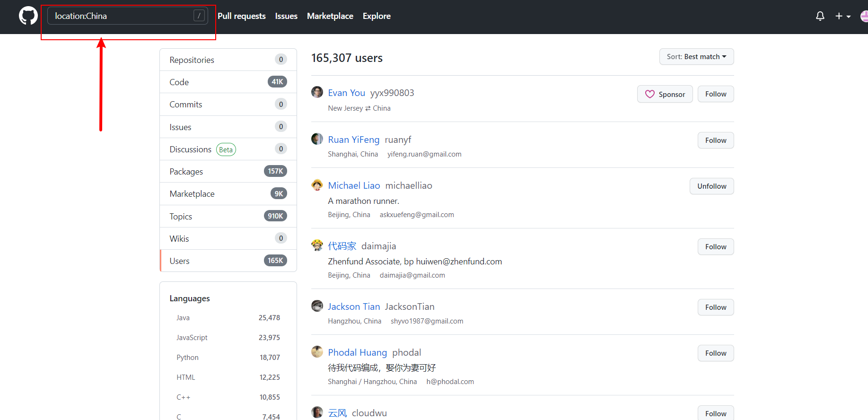The width and height of the screenshot is (868, 420).
Task: Click the slash shortcut key icon in search
Action: tap(199, 16)
